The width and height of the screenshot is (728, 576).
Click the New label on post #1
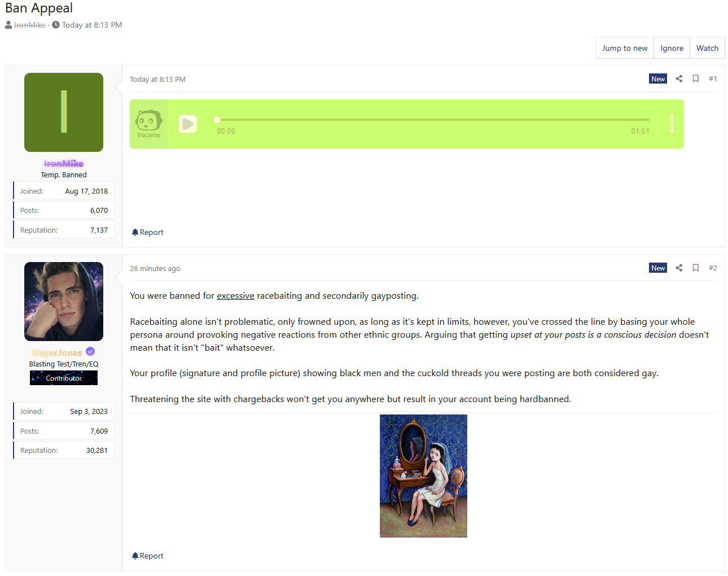pyautogui.click(x=658, y=78)
